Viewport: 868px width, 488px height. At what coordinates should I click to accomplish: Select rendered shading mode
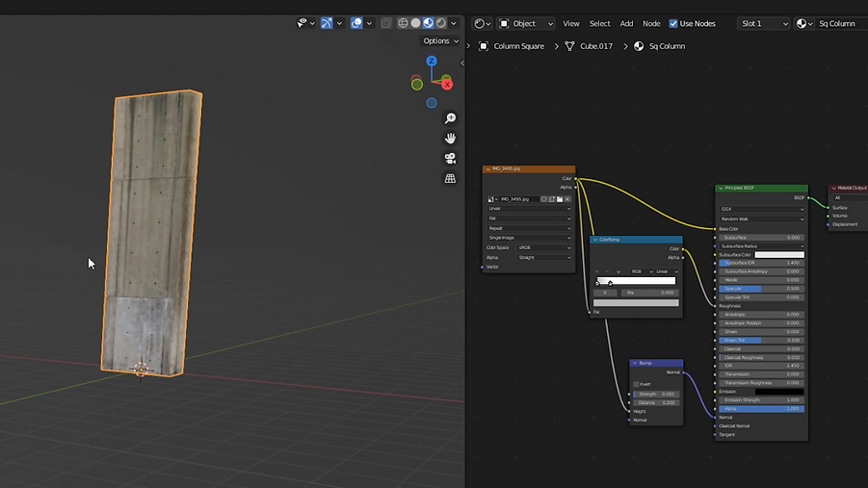coord(441,23)
